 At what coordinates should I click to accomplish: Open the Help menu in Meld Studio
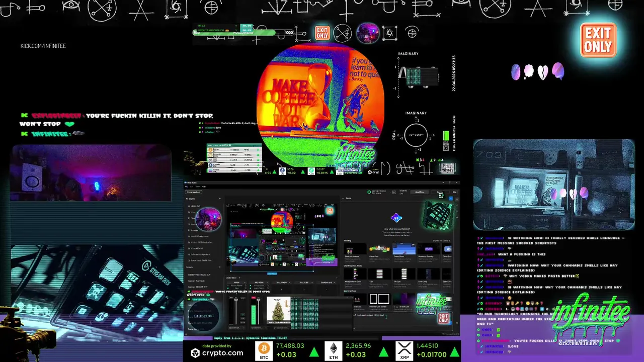click(x=204, y=187)
